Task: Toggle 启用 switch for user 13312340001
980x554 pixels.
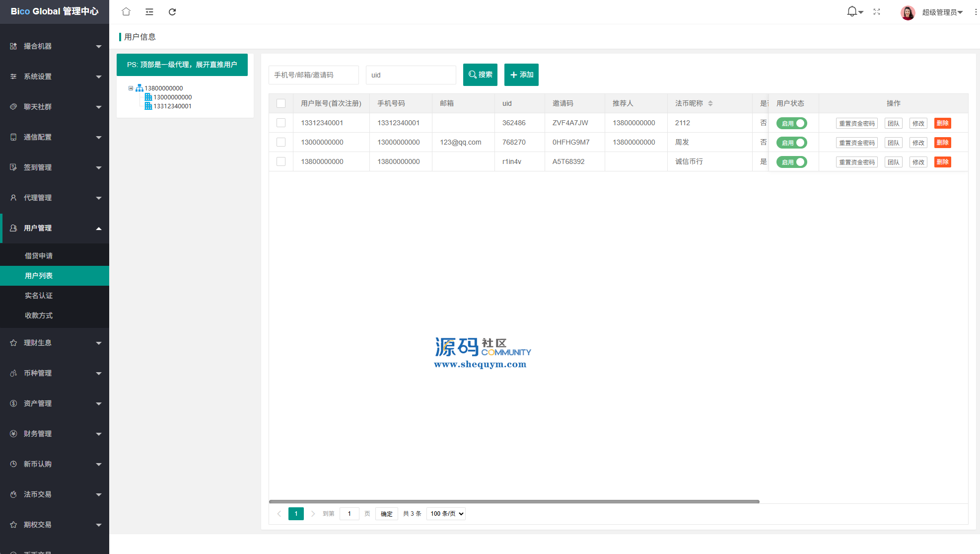Action: click(x=792, y=123)
